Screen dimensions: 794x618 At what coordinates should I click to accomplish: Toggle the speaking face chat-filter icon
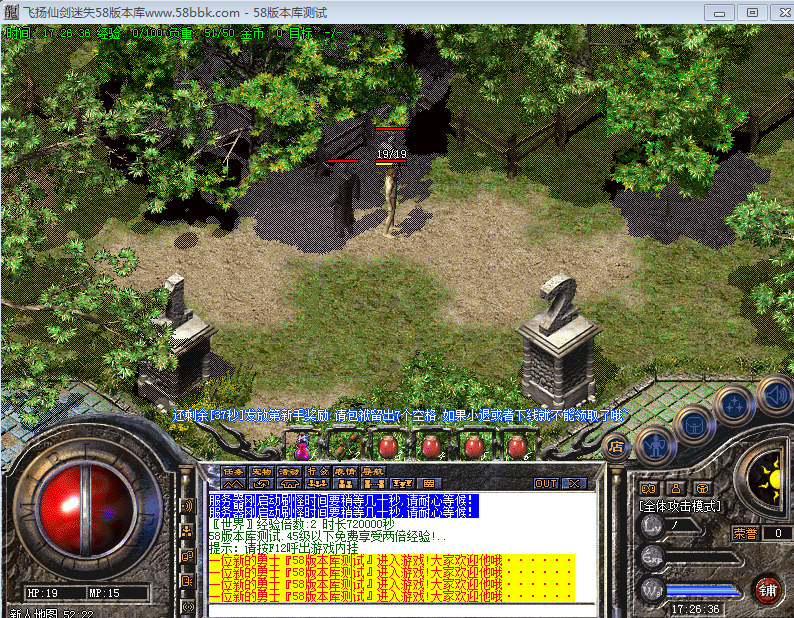coord(187,581)
